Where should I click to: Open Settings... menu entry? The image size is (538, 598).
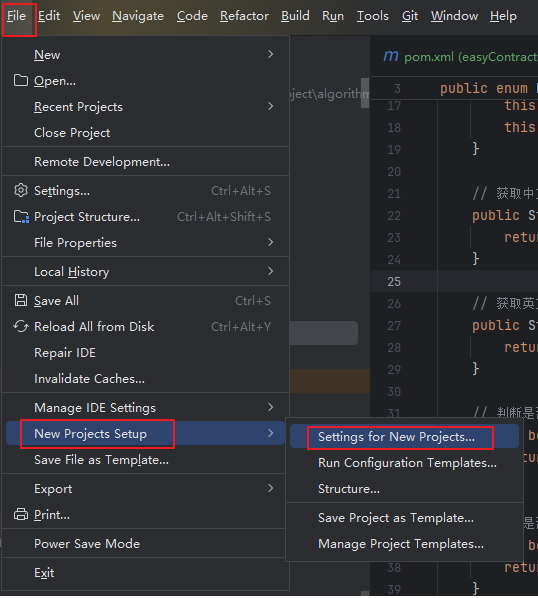(x=145, y=190)
